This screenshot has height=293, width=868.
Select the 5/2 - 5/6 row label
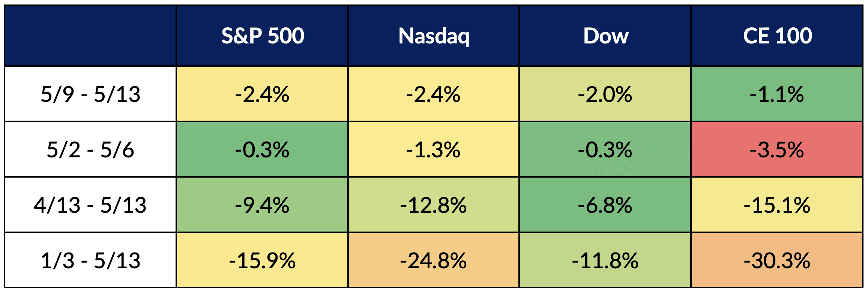coord(90,149)
